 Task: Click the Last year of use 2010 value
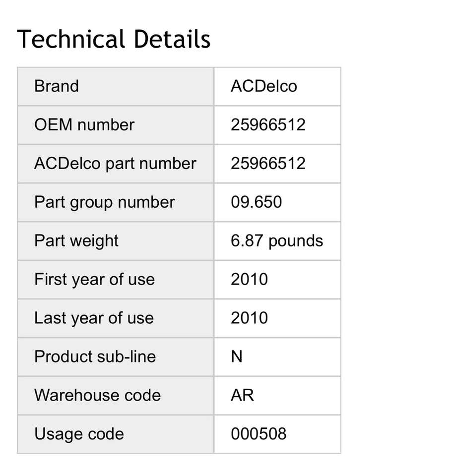click(x=249, y=318)
